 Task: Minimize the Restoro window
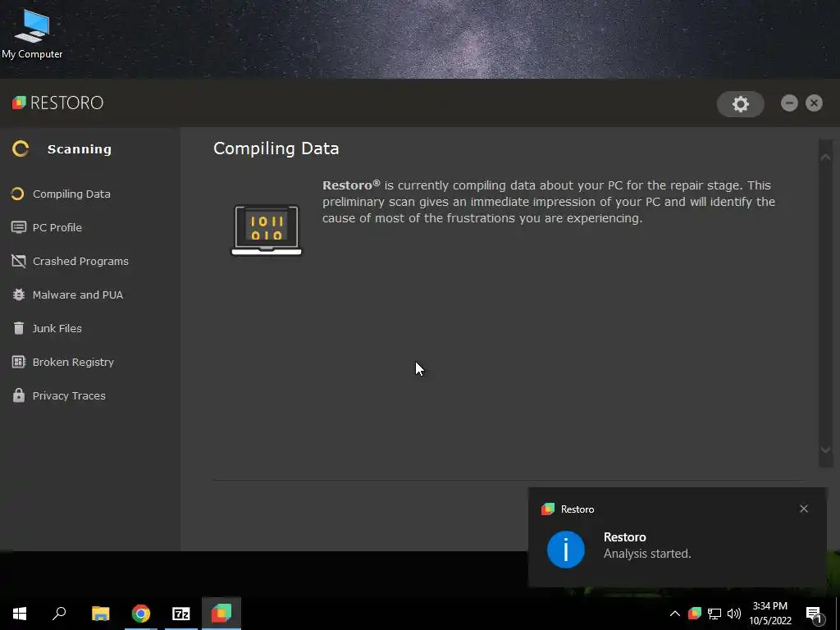point(789,103)
